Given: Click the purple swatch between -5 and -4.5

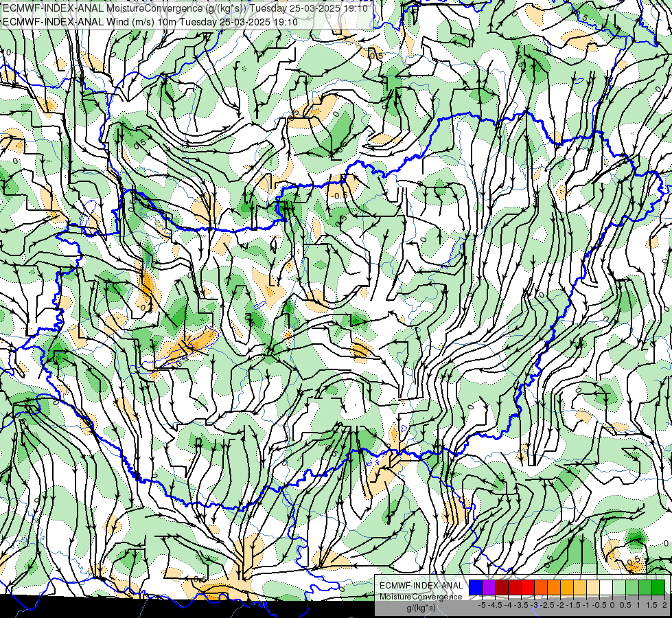Looking at the screenshot, I should (x=489, y=588).
